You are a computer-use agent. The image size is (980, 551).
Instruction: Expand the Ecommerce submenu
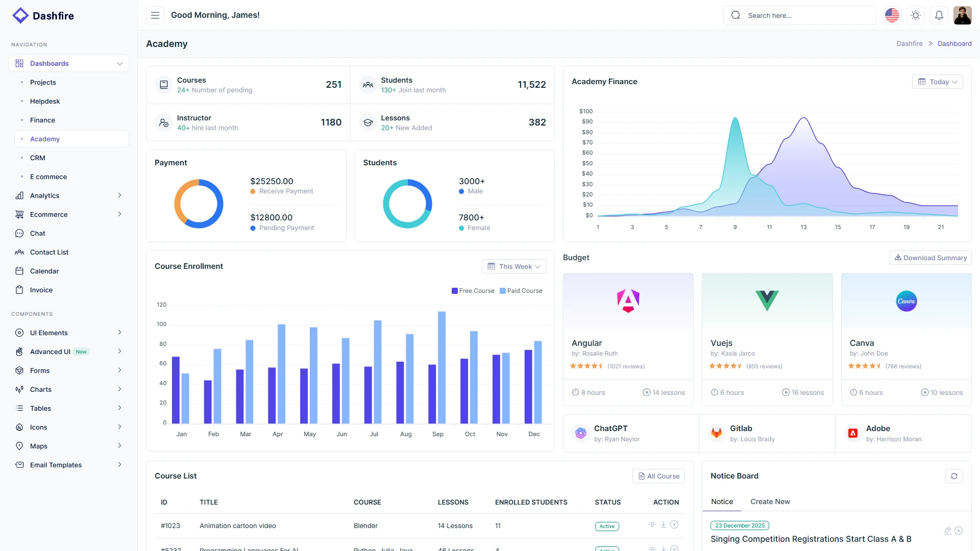pyautogui.click(x=68, y=214)
